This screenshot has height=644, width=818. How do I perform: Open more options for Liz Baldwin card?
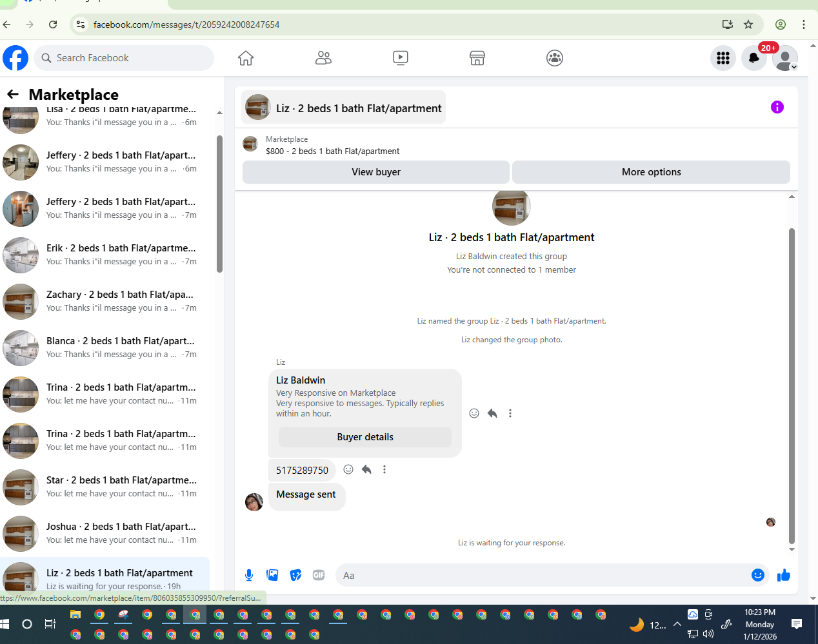tap(510, 413)
